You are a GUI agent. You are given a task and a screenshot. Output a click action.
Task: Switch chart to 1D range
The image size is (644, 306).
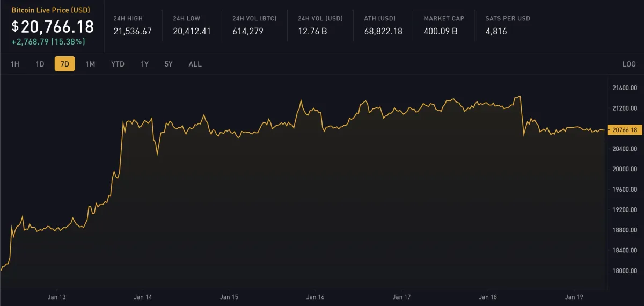pyautogui.click(x=40, y=64)
